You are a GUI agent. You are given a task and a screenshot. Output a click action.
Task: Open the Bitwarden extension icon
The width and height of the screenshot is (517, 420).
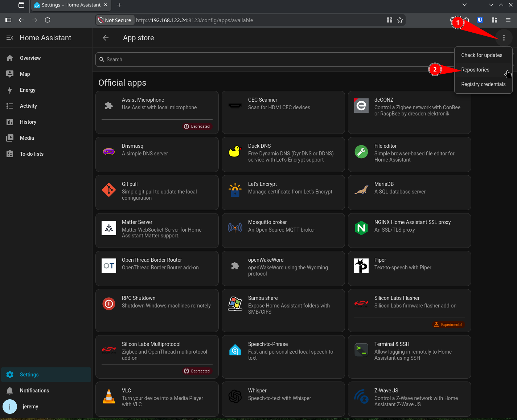click(480, 20)
